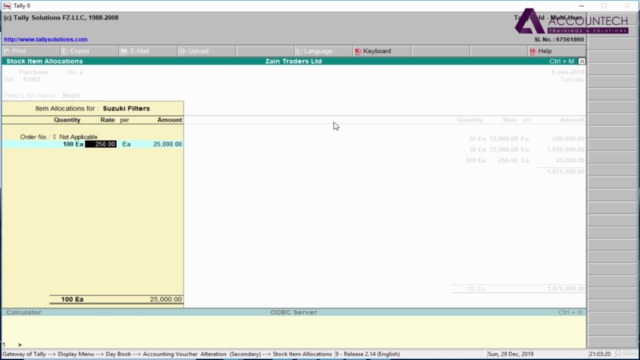Image resolution: width=640 pixels, height=360 pixels.
Task: Minimize the Tally 9 window
Action: point(581,6)
